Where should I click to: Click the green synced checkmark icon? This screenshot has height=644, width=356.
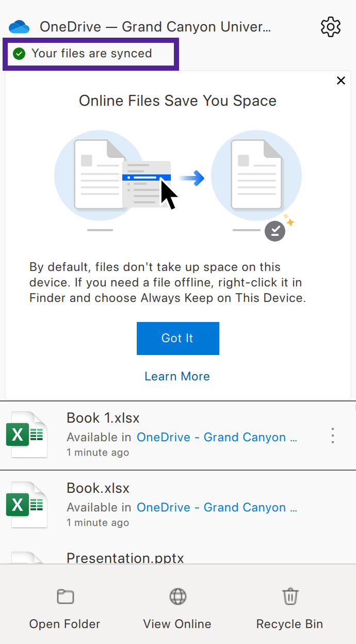(19, 53)
